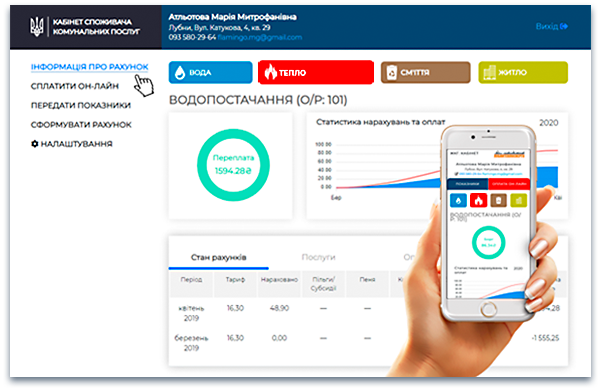Go to ПЕРЕДАТИ ПОКАЗНИКИ section

[x=81, y=105]
